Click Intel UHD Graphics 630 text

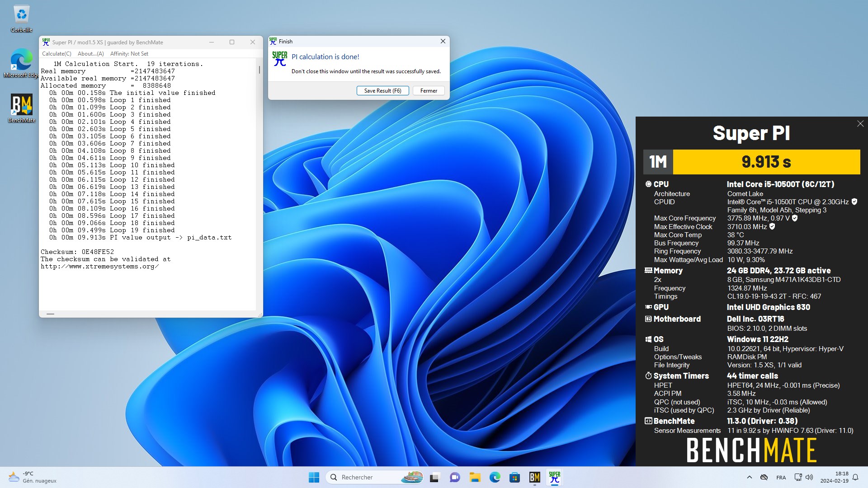click(x=768, y=307)
